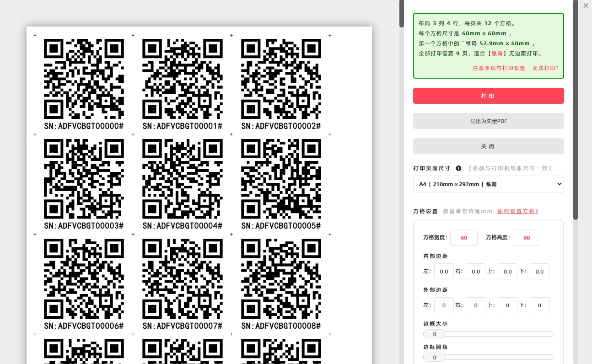Click the 外部边距 label
Viewport: 592px width, 364px height.
(436, 290)
